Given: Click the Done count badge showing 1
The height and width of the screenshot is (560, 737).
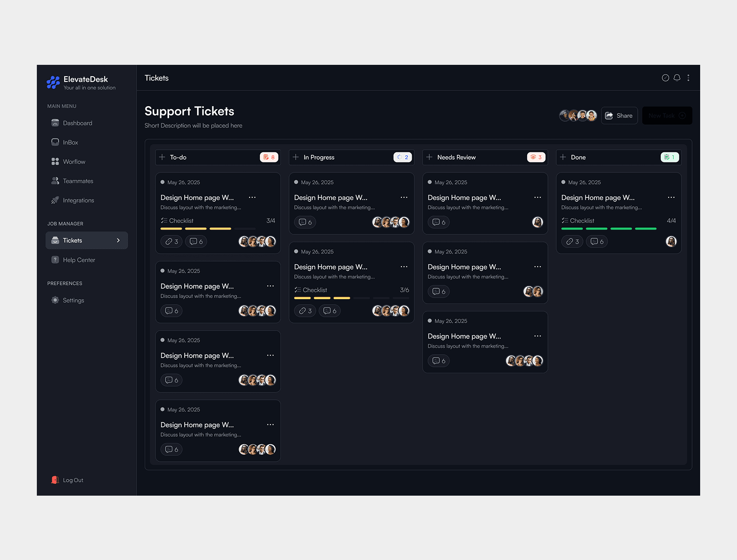Looking at the screenshot, I should pos(670,157).
